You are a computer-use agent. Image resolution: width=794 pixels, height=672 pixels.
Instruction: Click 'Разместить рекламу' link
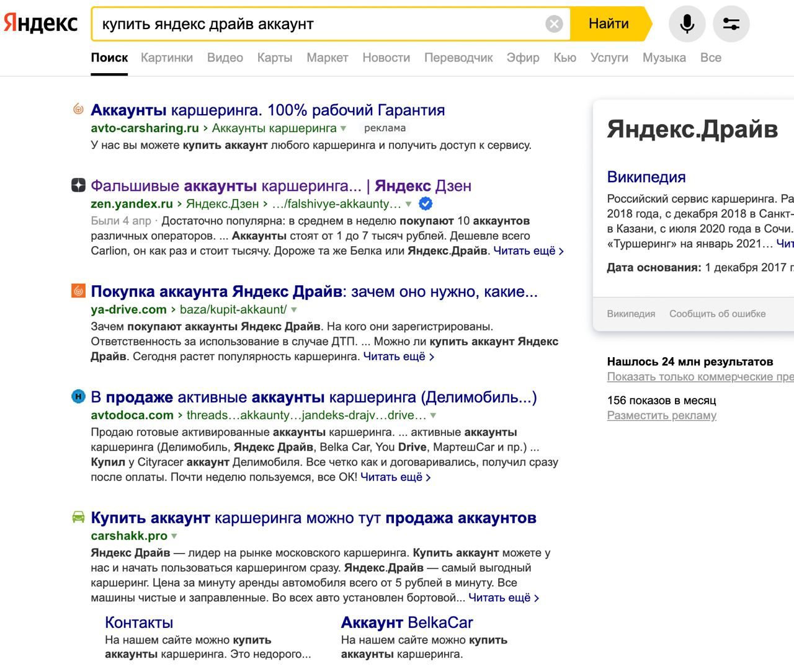click(x=662, y=415)
